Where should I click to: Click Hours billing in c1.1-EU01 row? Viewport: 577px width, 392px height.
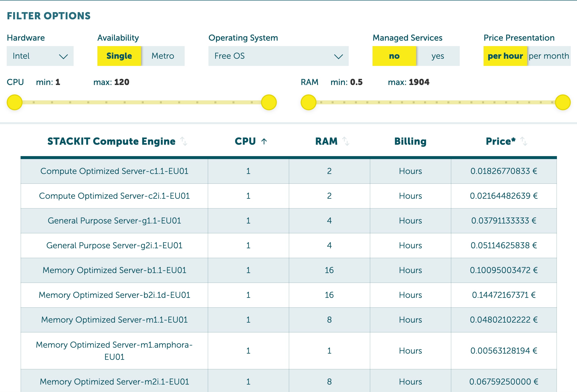410,171
